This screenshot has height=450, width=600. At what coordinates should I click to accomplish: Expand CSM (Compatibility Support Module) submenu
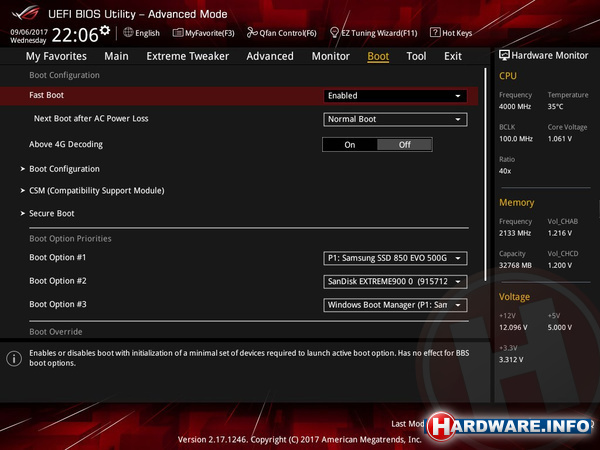(96, 191)
